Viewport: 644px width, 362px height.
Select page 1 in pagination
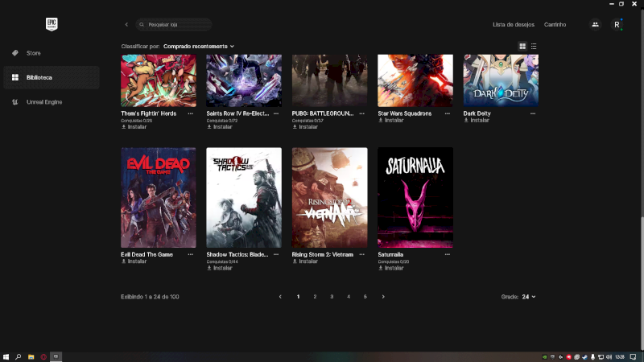click(298, 297)
